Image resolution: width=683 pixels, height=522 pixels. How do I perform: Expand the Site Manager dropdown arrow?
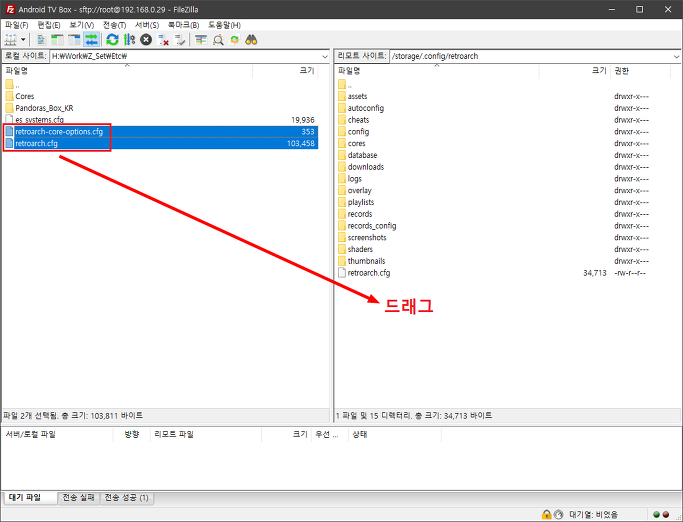pyautogui.click(x=23, y=40)
